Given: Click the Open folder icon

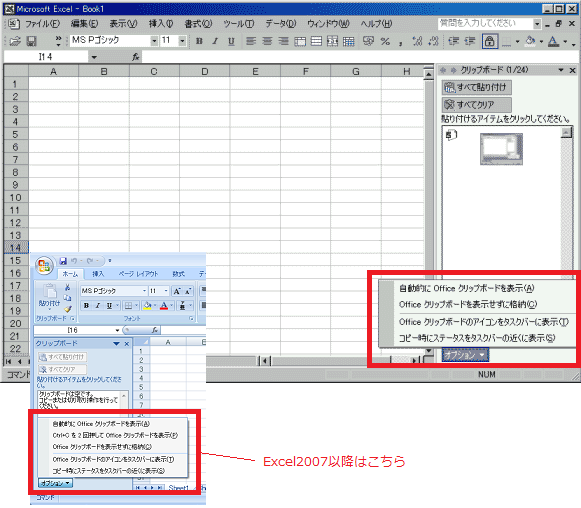Looking at the screenshot, I should coord(15,41).
